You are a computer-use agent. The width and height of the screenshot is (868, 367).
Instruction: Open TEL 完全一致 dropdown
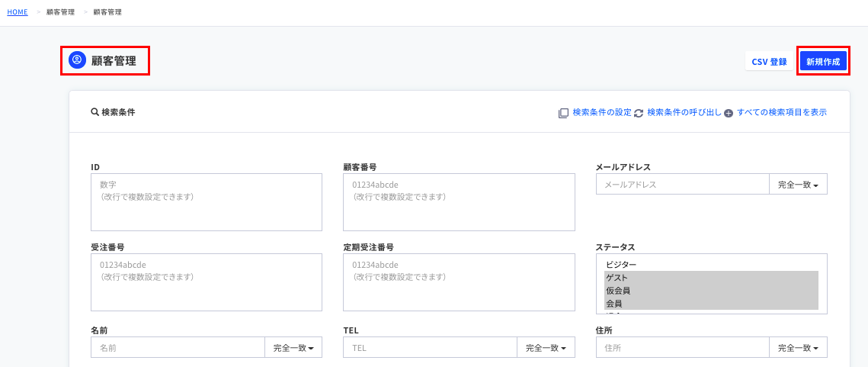tap(546, 348)
